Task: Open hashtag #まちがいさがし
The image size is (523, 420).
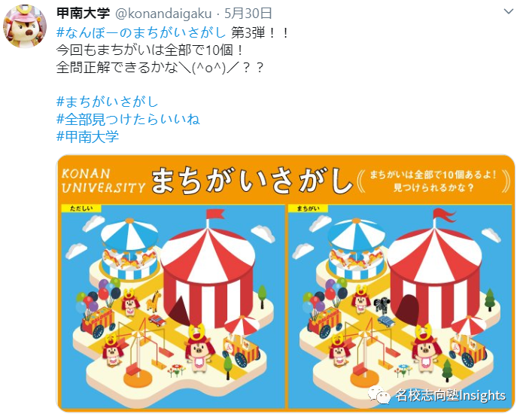Action: pyautogui.click(x=107, y=102)
